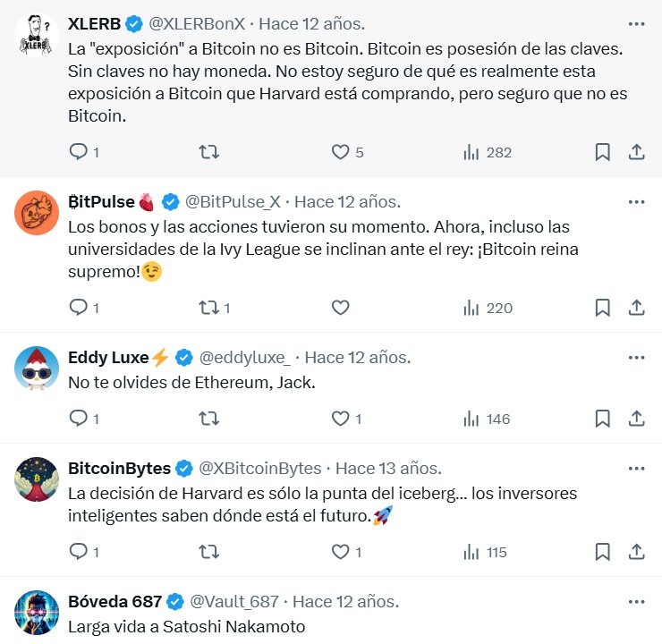The width and height of the screenshot is (662, 644).
Task: Open more options on XLERB's post
Action: pos(636,23)
